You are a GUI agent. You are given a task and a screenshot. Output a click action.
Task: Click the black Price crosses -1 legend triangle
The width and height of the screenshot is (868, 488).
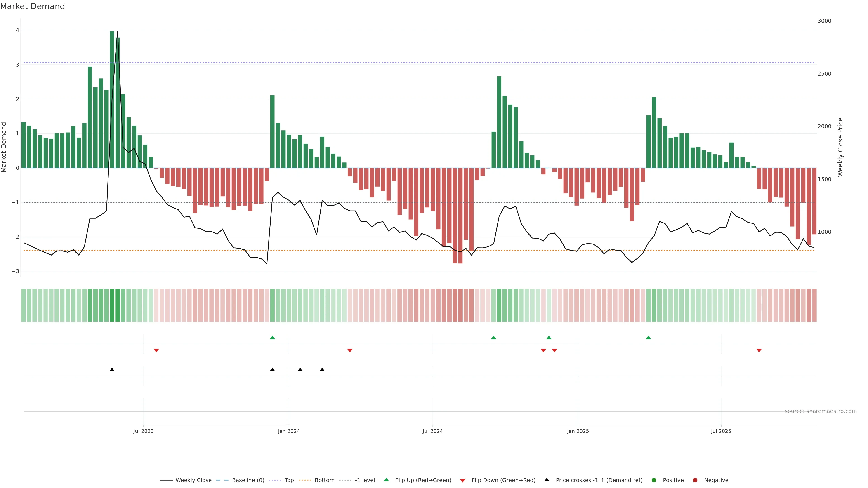547,480
